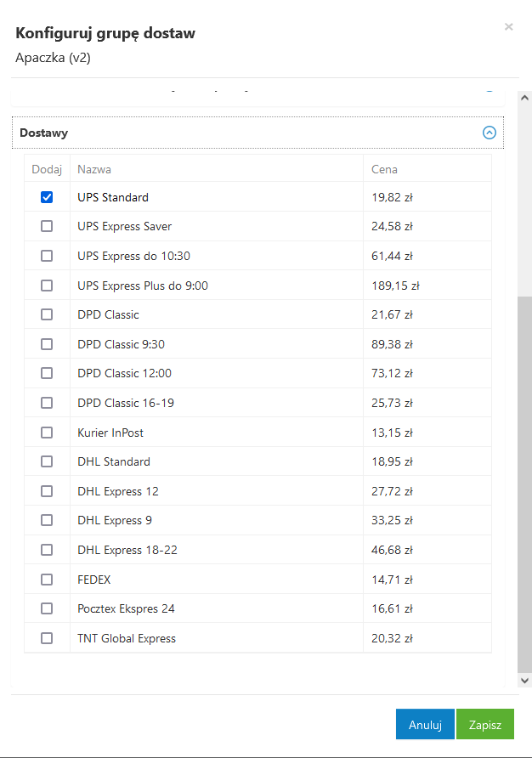Add DHL Standard via its checkbox

(47, 461)
